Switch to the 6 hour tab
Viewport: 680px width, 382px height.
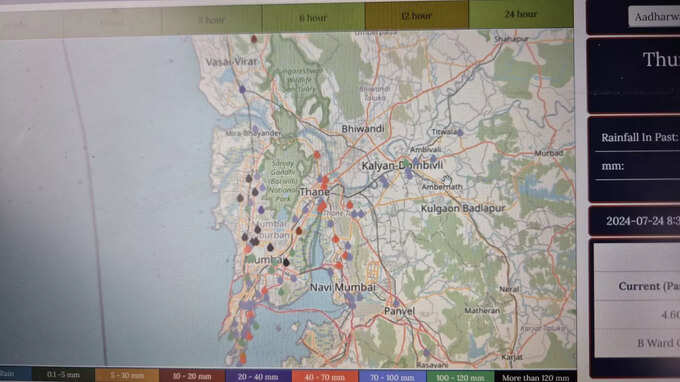tap(313, 18)
